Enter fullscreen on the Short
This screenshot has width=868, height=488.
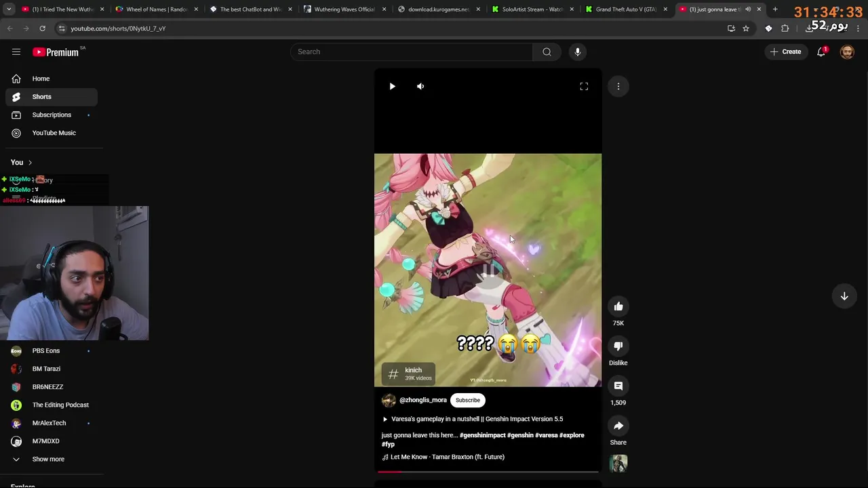pyautogui.click(x=584, y=86)
